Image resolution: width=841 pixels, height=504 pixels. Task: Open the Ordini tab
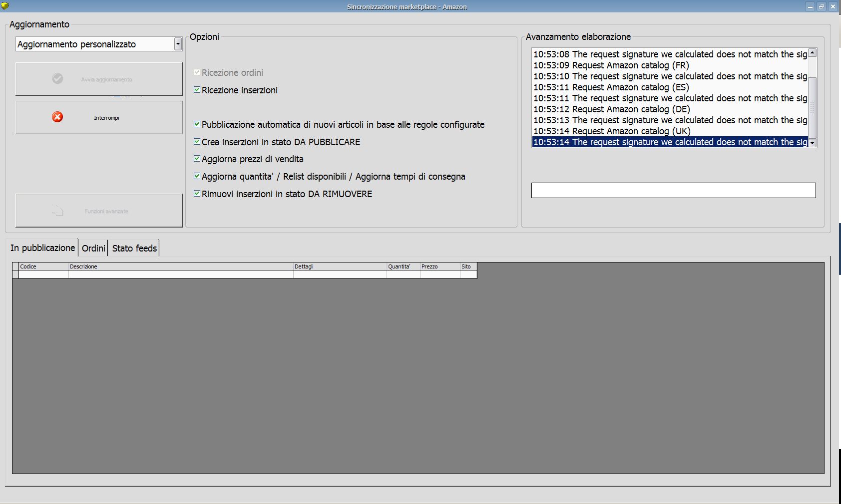pos(93,249)
